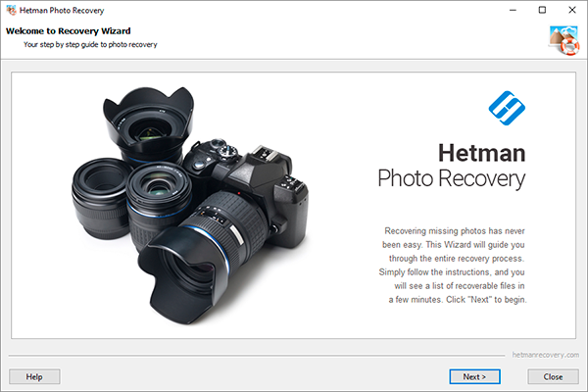This screenshot has width=588, height=392.
Task: Click the Hetman Photo Recovery title bar icon
Action: pos(11,10)
